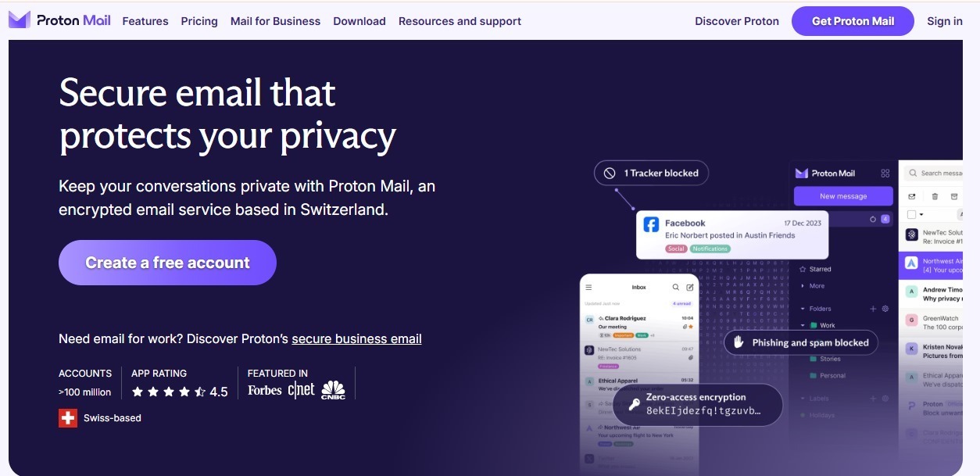This screenshot has width=980, height=476.
Task: Tap the compose pencil icon in mobile inbox
Action: (690, 288)
